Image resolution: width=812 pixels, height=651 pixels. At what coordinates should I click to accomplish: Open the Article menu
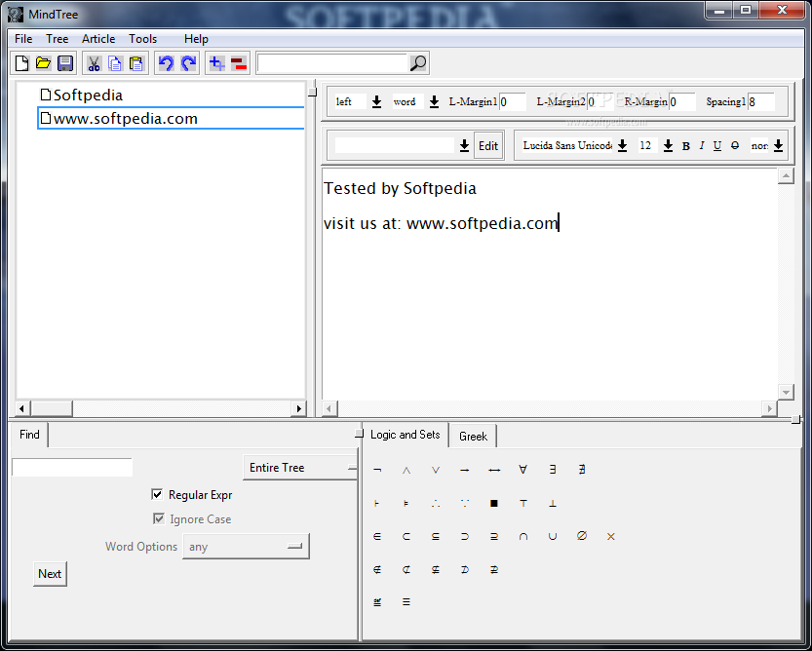click(98, 39)
